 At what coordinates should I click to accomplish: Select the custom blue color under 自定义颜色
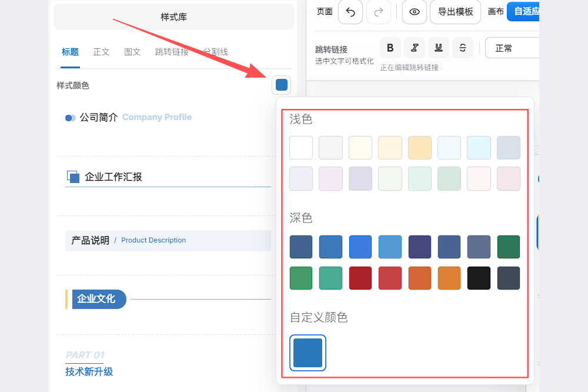[x=308, y=353]
